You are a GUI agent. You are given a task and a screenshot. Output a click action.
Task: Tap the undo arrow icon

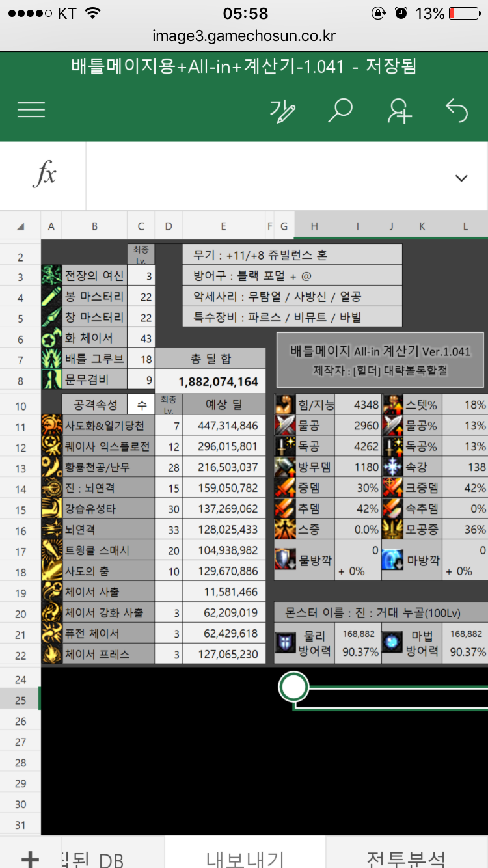[457, 111]
